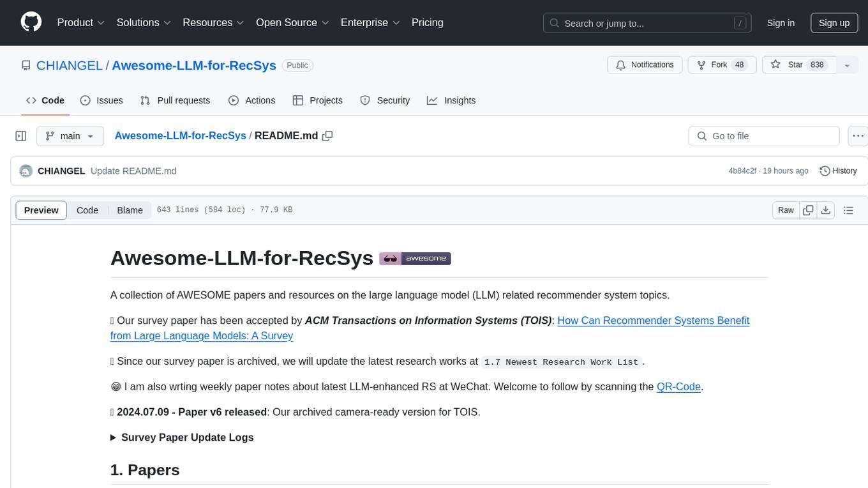Open the Notifications button

coord(645,65)
